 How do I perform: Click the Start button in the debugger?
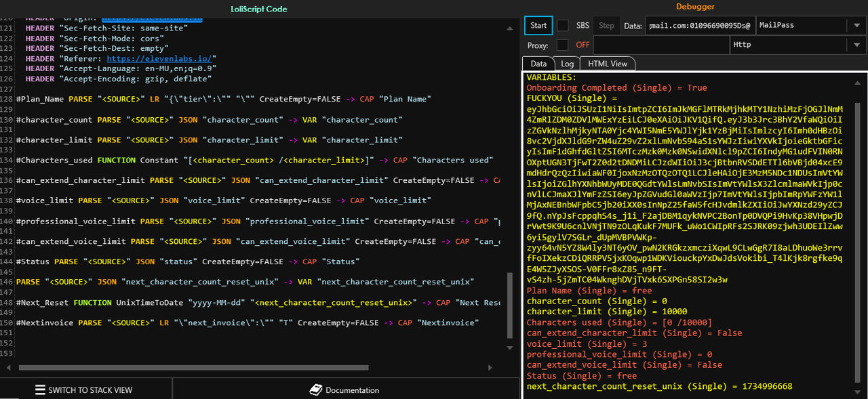538,26
